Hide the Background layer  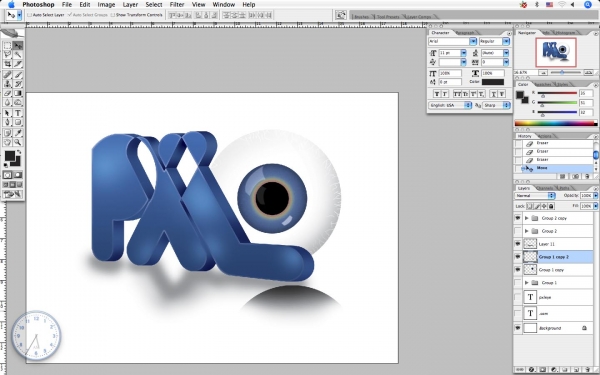pos(518,328)
